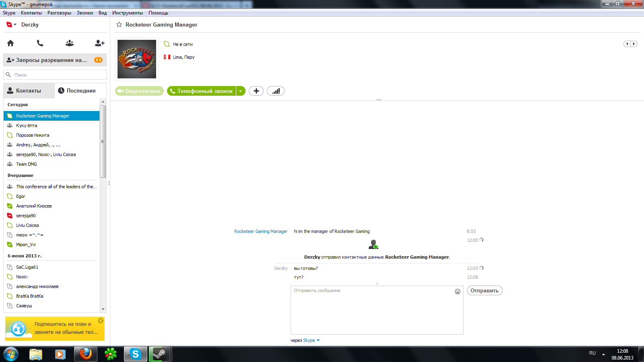Screen dimensions: 644x362
Task: Open the emoticon picker
Action: click(x=458, y=292)
